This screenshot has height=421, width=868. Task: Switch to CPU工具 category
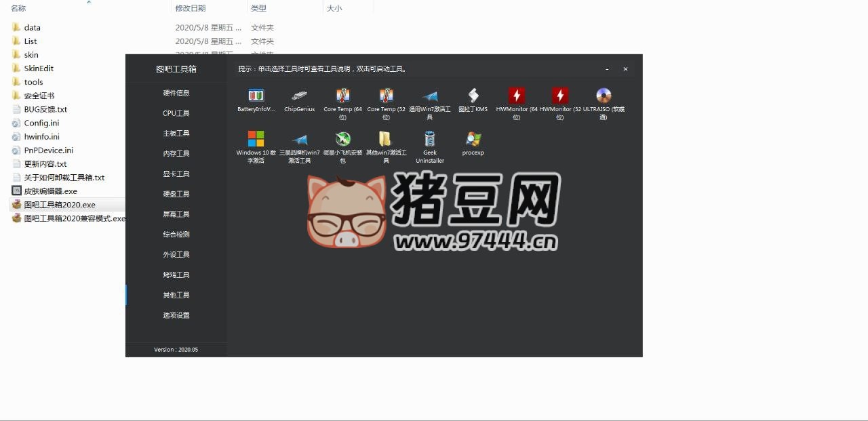176,113
